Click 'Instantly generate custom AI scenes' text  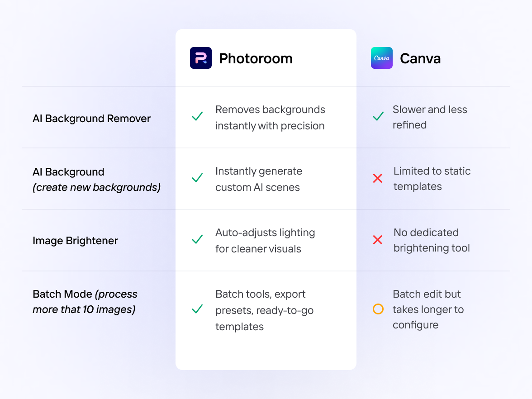point(259,179)
